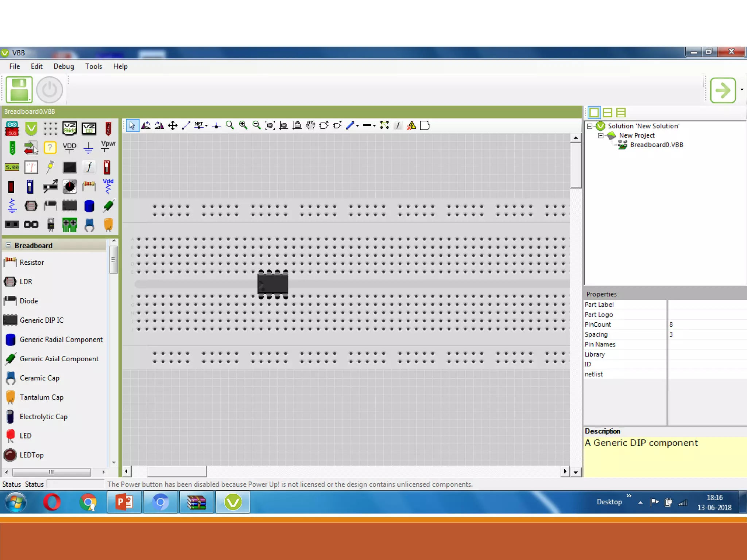Switch to single pane layout view
747x560 pixels.
[x=594, y=113]
